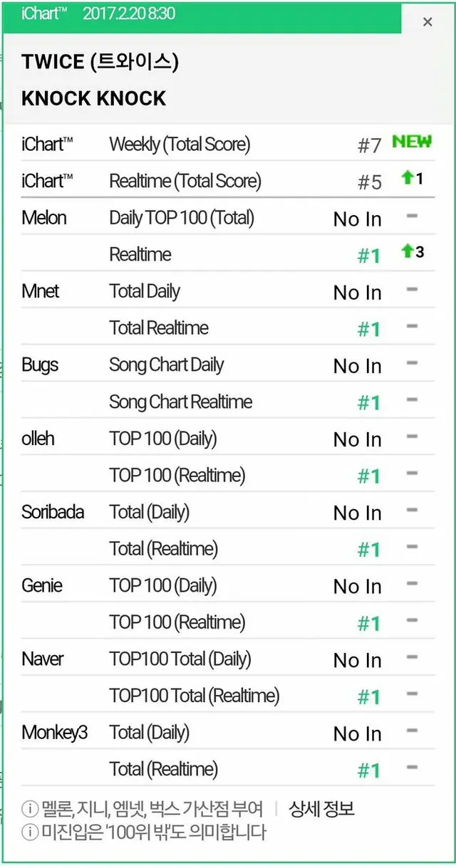Select the Genie chart label
The image size is (456, 868).
pyautogui.click(x=42, y=585)
